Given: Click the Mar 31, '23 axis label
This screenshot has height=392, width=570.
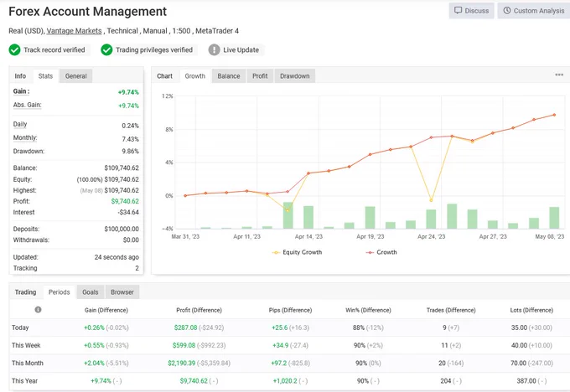Looking at the screenshot, I should [x=185, y=236].
